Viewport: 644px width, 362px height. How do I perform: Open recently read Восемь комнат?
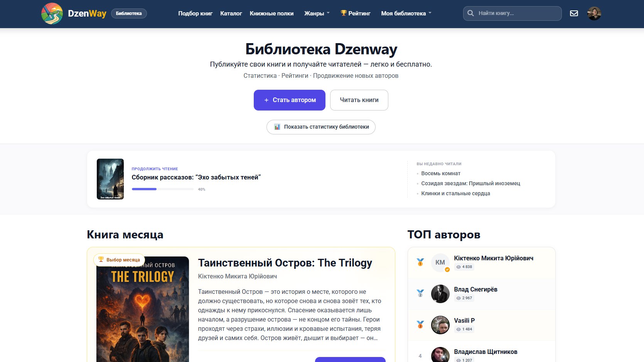(x=441, y=173)
